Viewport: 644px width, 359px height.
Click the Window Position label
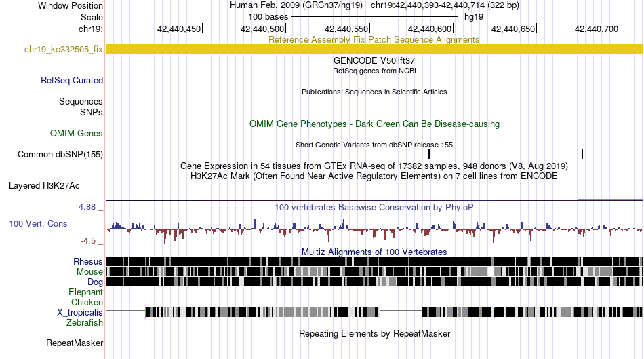(x=71, y=5)
